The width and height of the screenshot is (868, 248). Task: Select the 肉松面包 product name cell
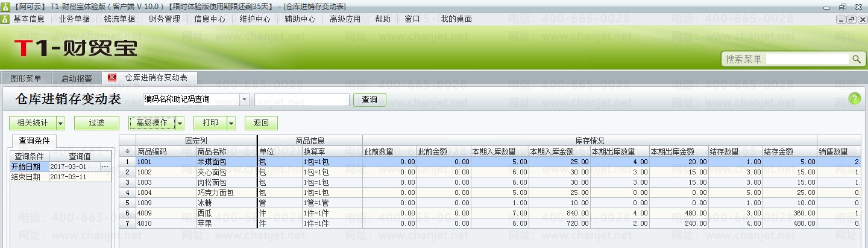[x=227, y=182]
